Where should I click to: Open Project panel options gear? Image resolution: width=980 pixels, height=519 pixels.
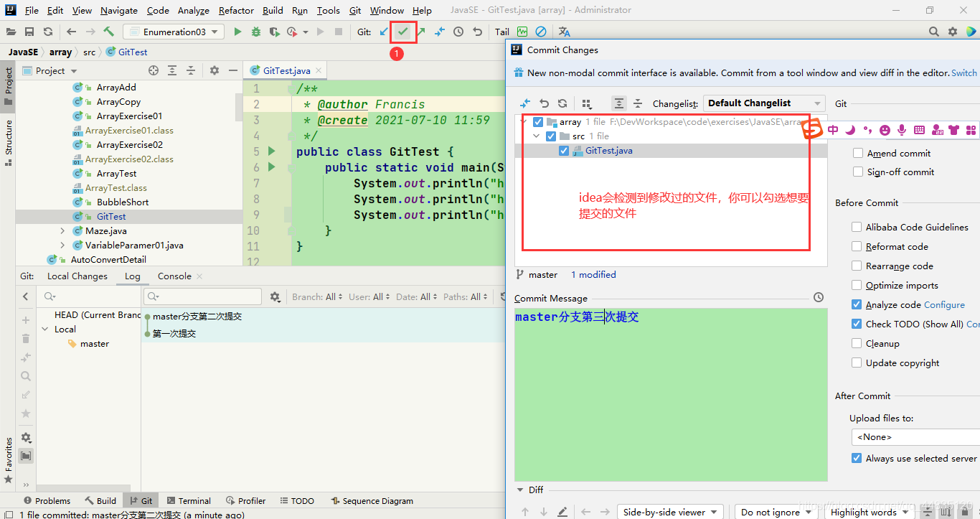(215, 70)
